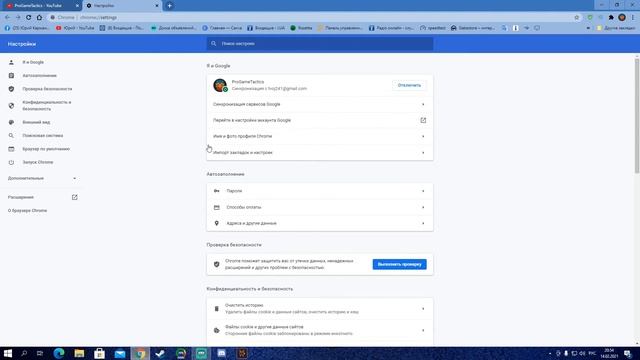Click the green shield extension icon
The width and height of the screenshot is (640, 360).
(x=590, y=18)
